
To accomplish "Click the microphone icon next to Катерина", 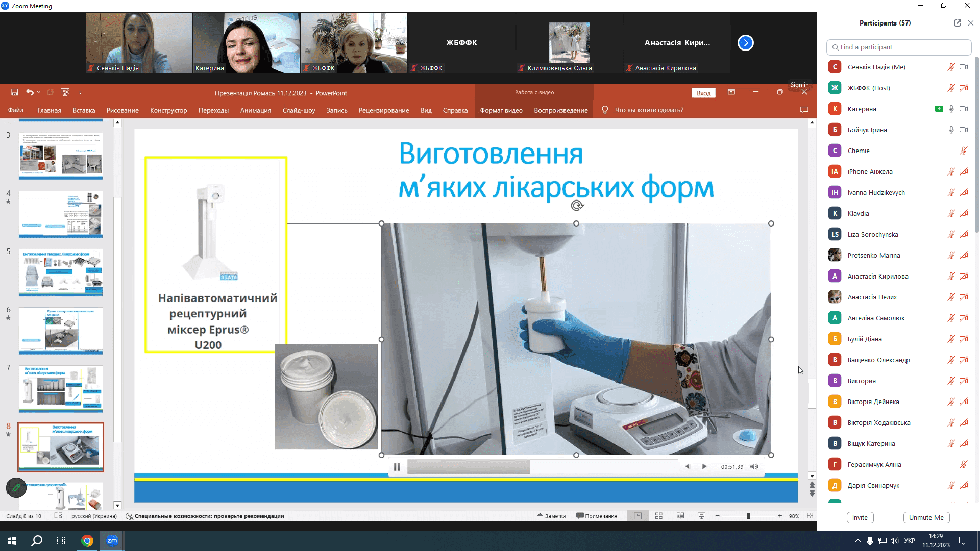I will [951, 109].
